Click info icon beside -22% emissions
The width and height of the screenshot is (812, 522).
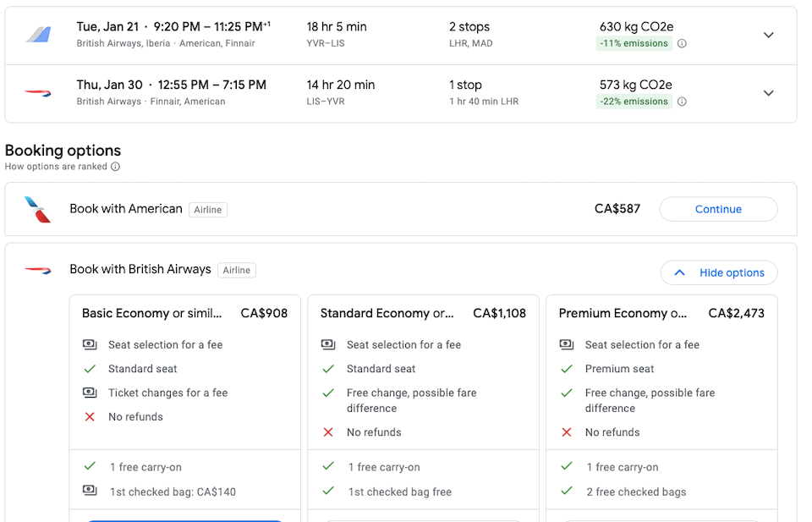(x=682, y=102)
